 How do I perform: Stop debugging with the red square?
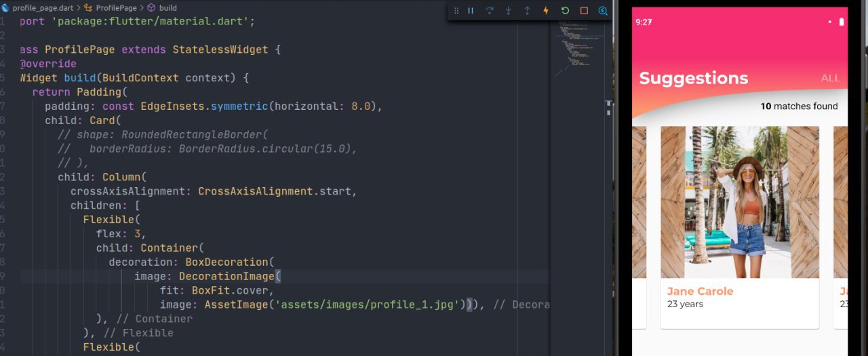[x=584, y=11]
